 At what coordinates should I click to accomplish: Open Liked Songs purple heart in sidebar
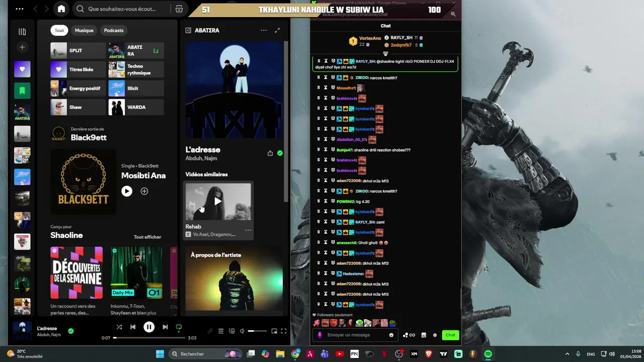pos(22,69)
